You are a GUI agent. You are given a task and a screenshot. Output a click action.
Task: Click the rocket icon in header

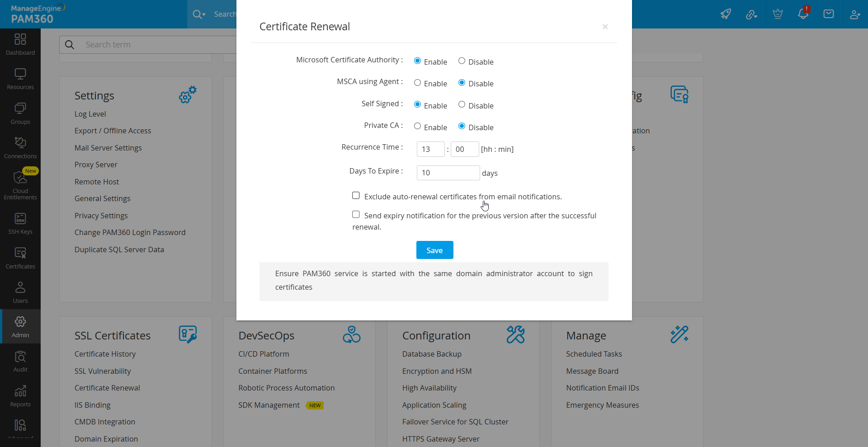click(x=726, y=14)
